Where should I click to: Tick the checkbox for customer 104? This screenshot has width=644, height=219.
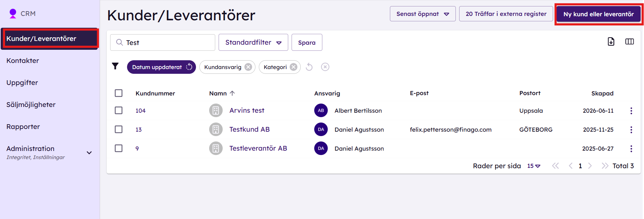119,110
